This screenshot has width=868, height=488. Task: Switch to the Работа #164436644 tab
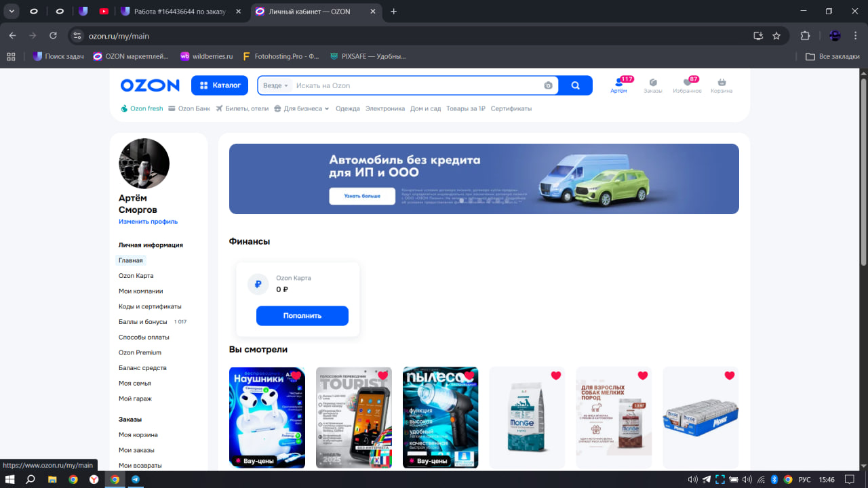pyautogui.click(x=181, y=12)
